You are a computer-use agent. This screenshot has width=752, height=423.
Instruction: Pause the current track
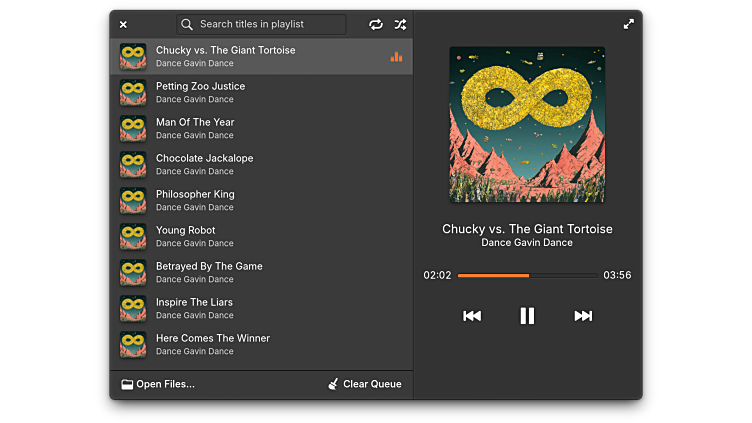pos(527,316)
